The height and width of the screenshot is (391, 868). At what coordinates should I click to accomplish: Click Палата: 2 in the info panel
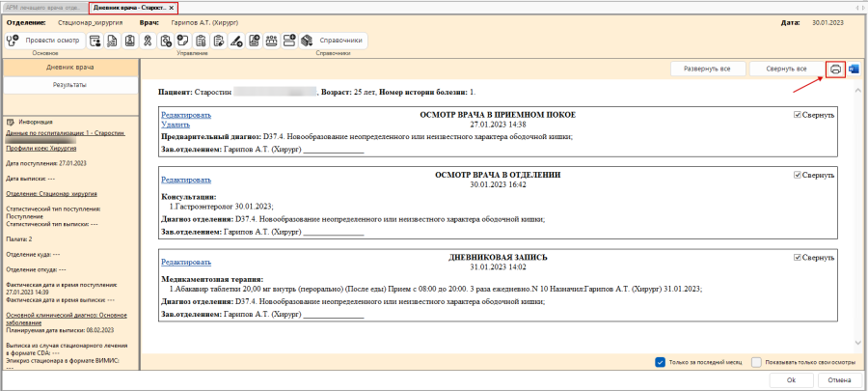19,239
